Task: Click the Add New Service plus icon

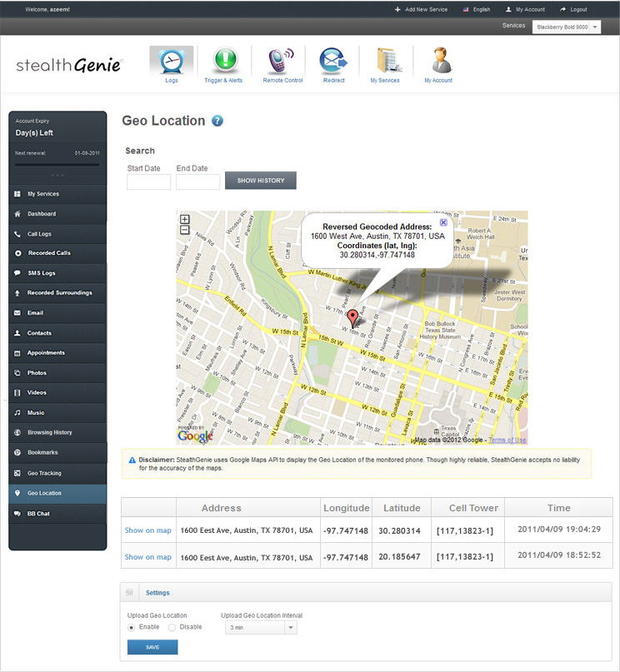Action: click(397, 9)
